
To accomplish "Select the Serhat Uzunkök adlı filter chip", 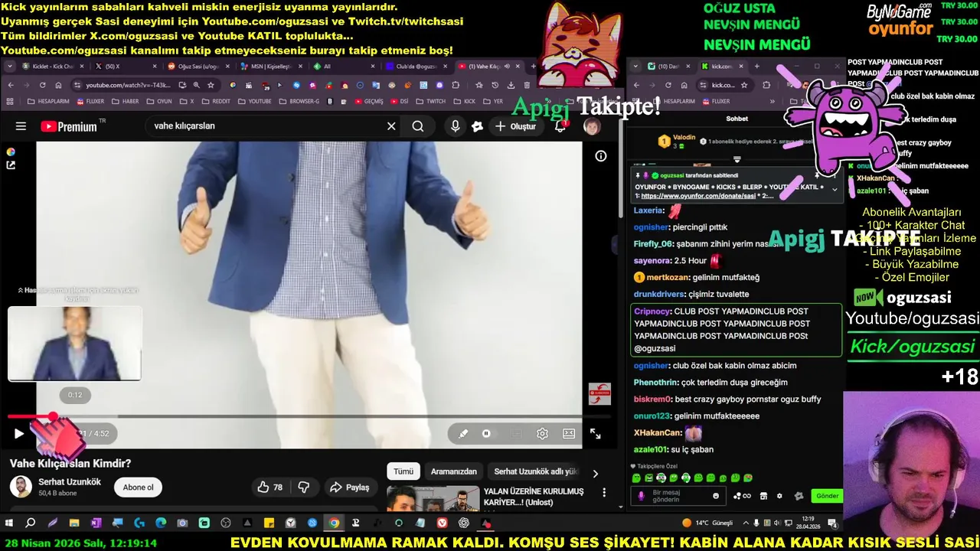I will pos(535,471).
